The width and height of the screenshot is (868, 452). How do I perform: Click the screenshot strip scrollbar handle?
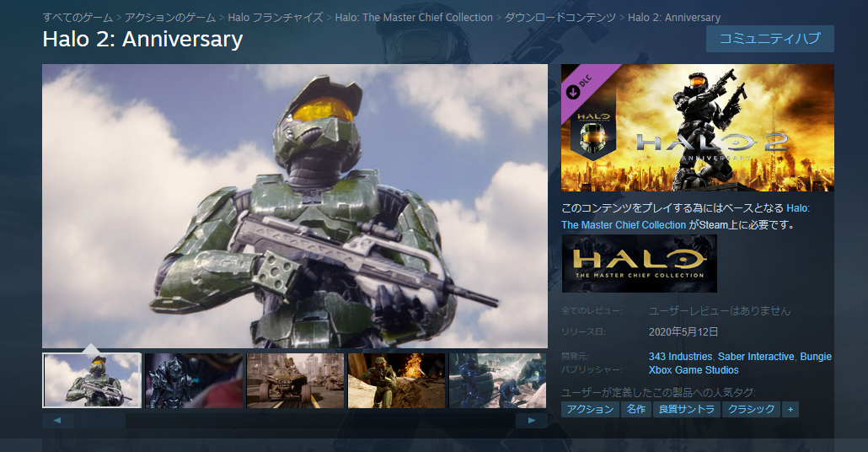(100, 421)
